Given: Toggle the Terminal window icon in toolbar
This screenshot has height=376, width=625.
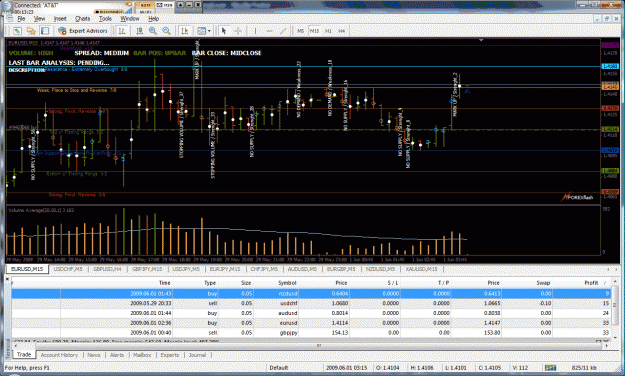Looking at the screenshot, I should (x=45, y=31).
